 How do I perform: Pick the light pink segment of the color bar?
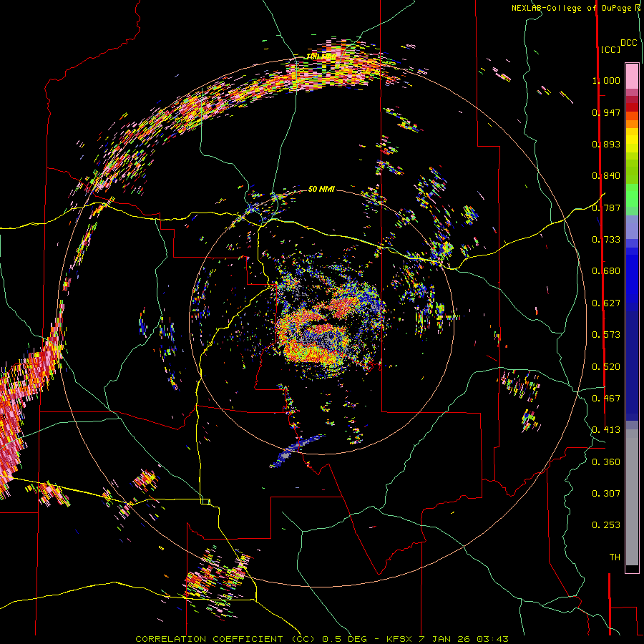click(632, 77)
